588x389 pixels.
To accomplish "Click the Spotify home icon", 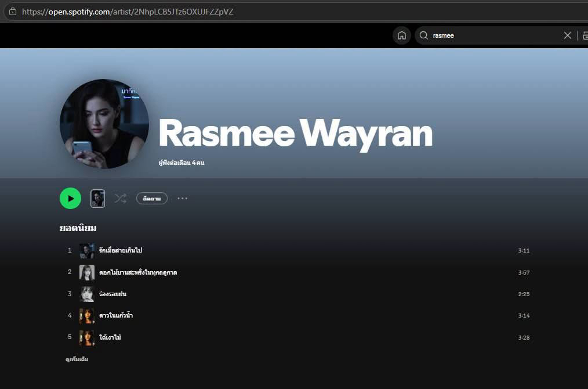I will tap(402, 35).
